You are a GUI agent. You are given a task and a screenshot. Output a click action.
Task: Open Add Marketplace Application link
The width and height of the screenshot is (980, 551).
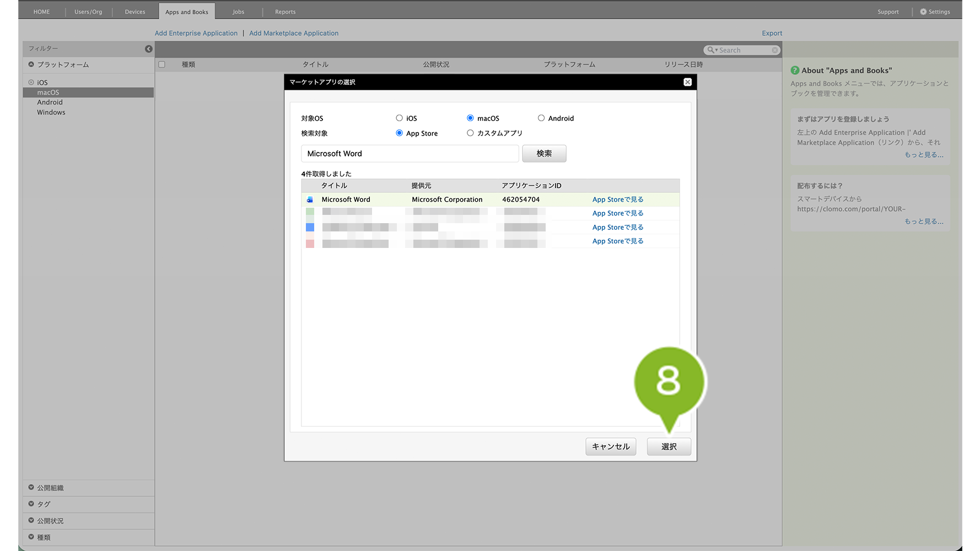(294, 33)
